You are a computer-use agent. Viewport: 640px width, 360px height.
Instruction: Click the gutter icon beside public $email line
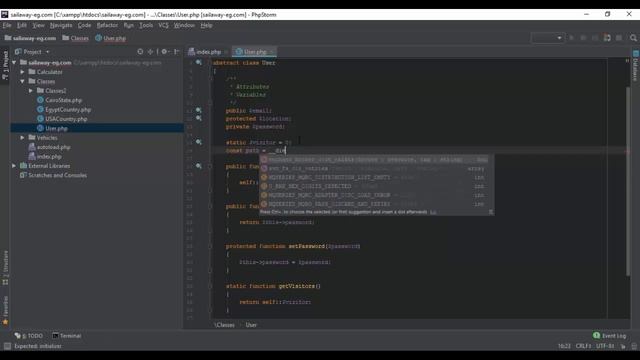click(x=199, y=110)
